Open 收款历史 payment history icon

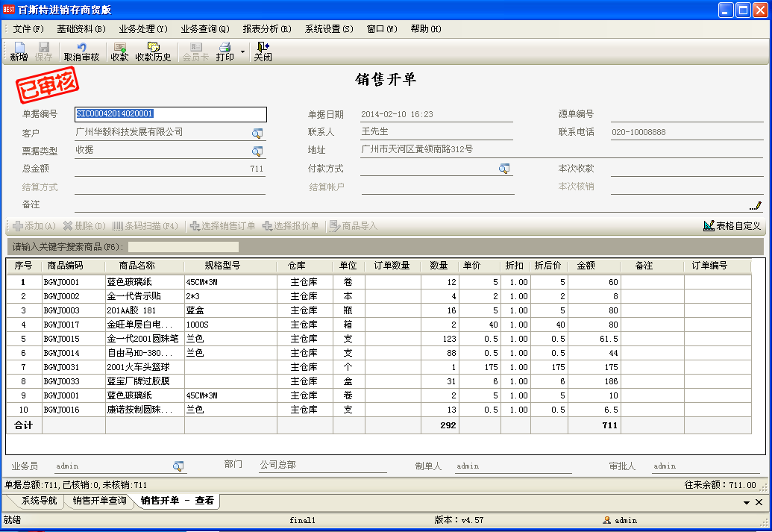coord(153,51)
